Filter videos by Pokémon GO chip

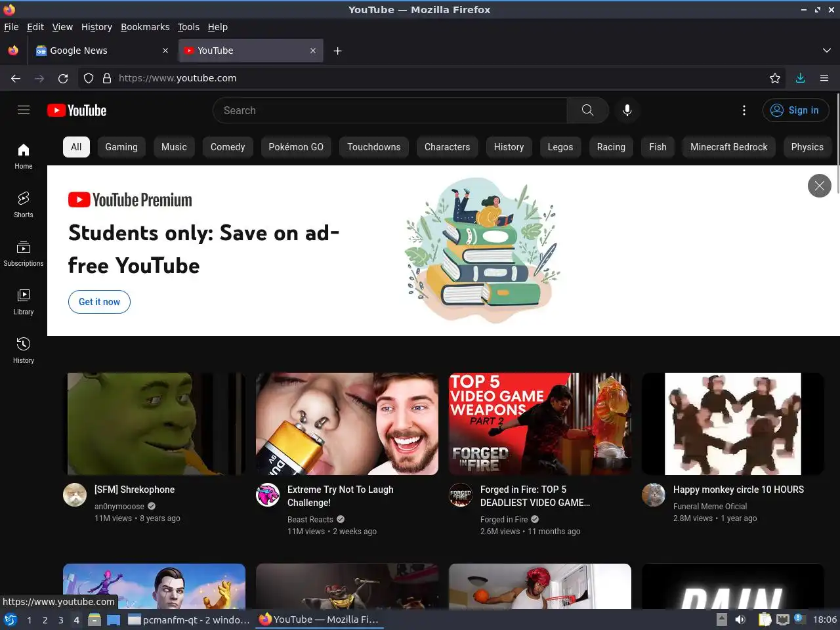(296, 147)
